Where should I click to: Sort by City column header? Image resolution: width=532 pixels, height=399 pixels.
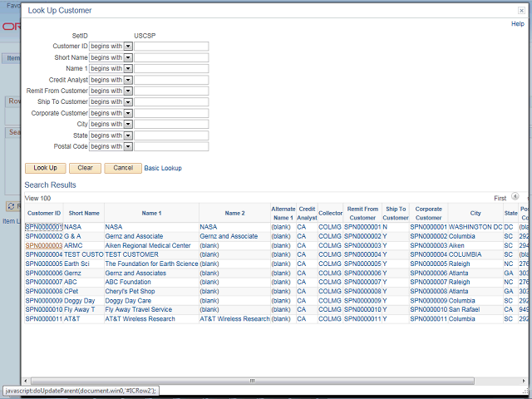(475, 213)
